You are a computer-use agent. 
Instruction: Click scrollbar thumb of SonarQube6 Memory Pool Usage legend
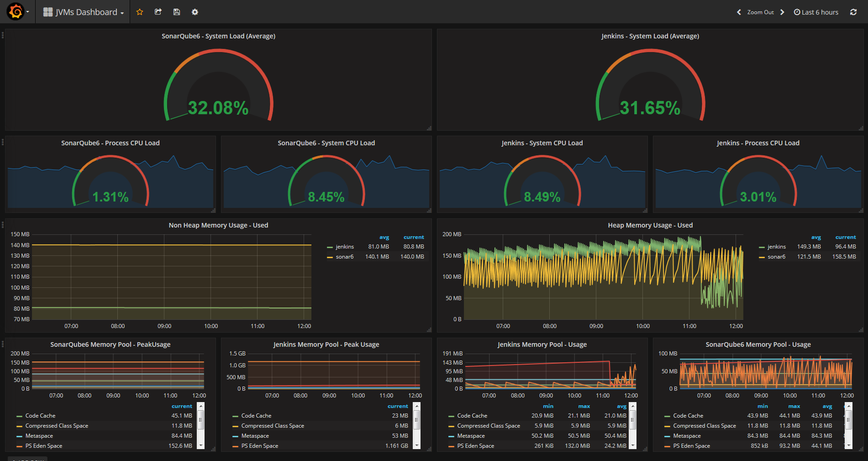tap(848, 419)
